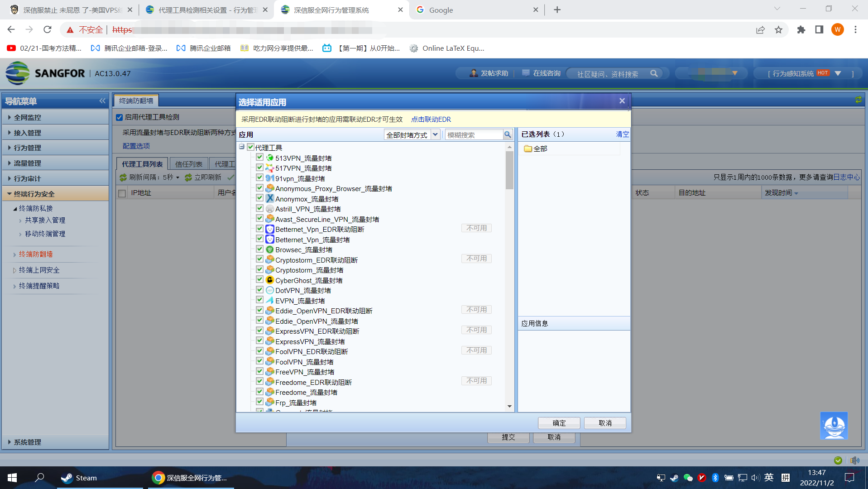
Task: Select 终端上网安全 in navigation menu
Action: pyautogui.click(x=39, y=270)
